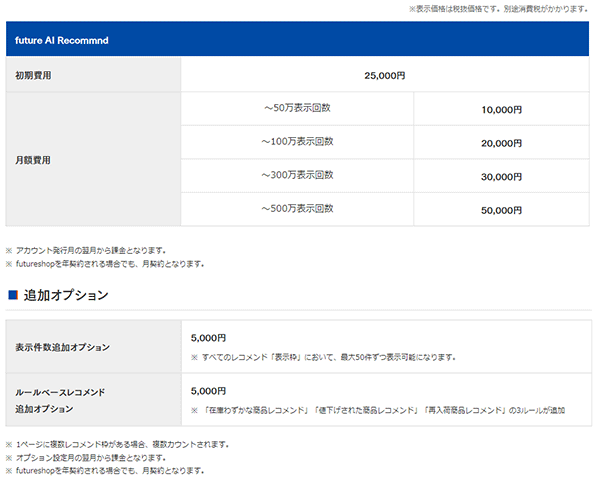Select the 表示件数追加オプション label
The image size is (600, 477).
click(62, 347)
